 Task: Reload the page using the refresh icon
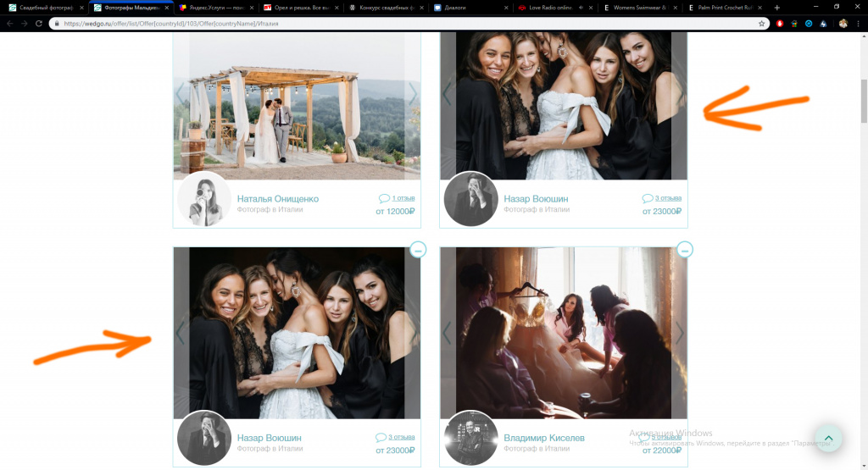click(38, 24)
